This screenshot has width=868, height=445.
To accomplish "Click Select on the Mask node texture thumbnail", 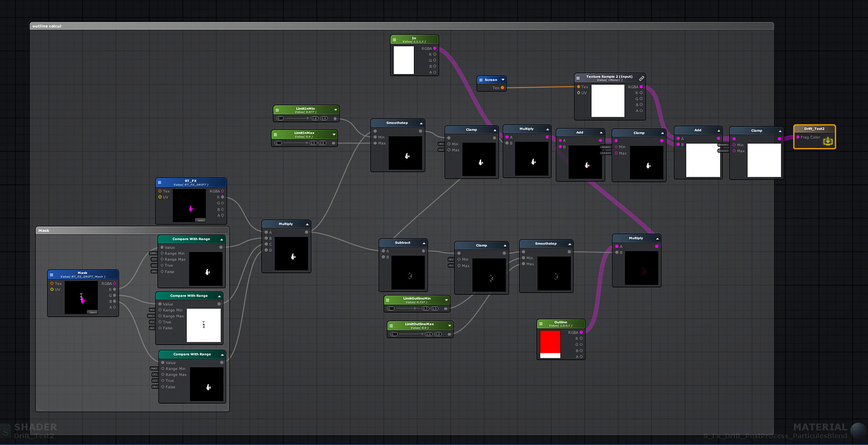I will pyautogui.click(x=92, y=312).
